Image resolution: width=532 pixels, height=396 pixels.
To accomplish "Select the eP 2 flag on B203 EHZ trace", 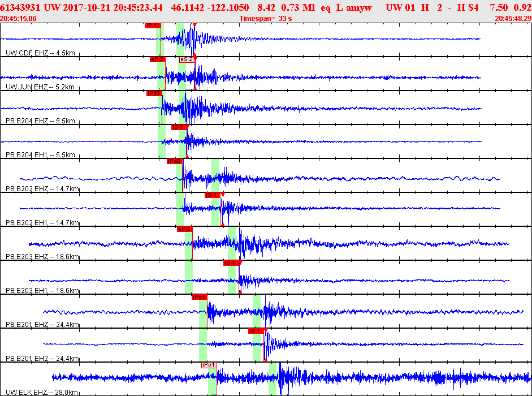I will pyautogui.click(x=184, y=229).
